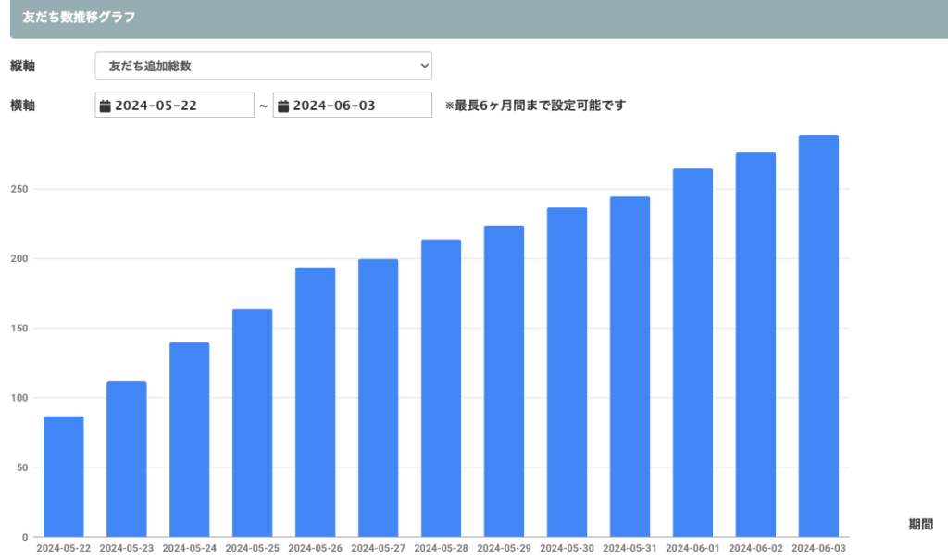Open the 友だち追加総数 vertical axis dropdown
This screenshot has width=948, height=560.
263,66
